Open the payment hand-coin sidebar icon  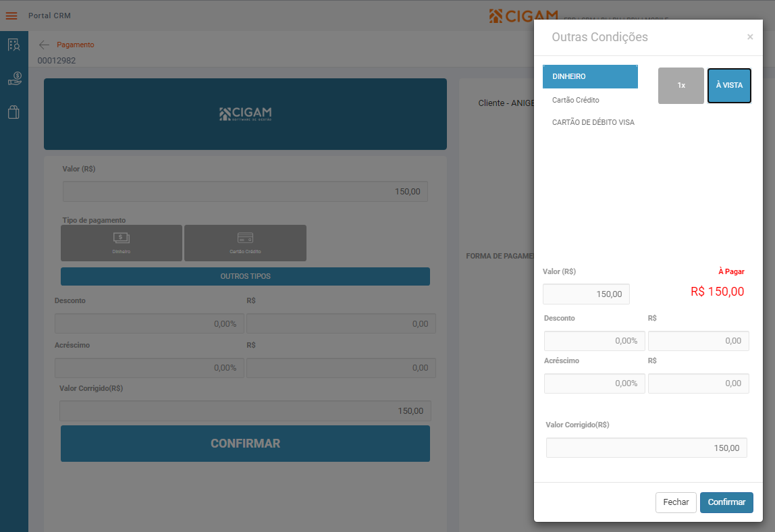[x=14, y=78]
